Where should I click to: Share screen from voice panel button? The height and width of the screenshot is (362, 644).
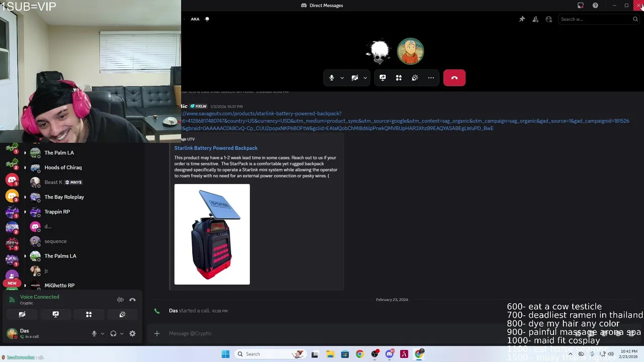click(55, 314)
